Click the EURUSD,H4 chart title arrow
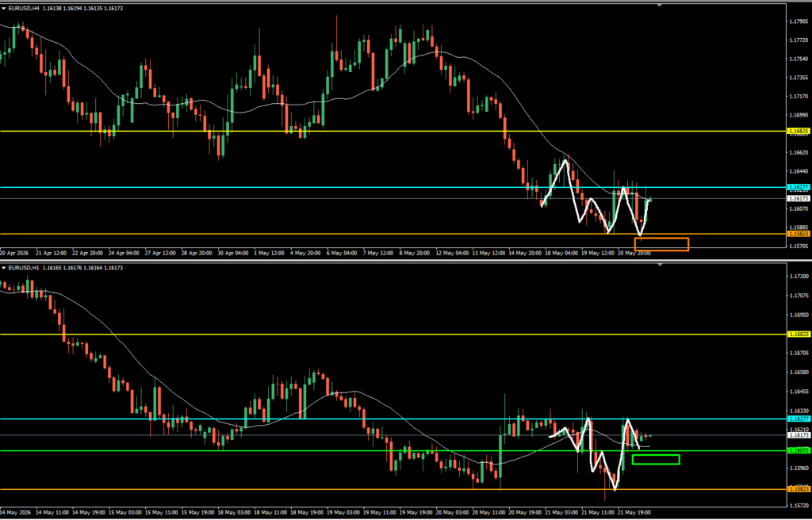 coord(4,8)
